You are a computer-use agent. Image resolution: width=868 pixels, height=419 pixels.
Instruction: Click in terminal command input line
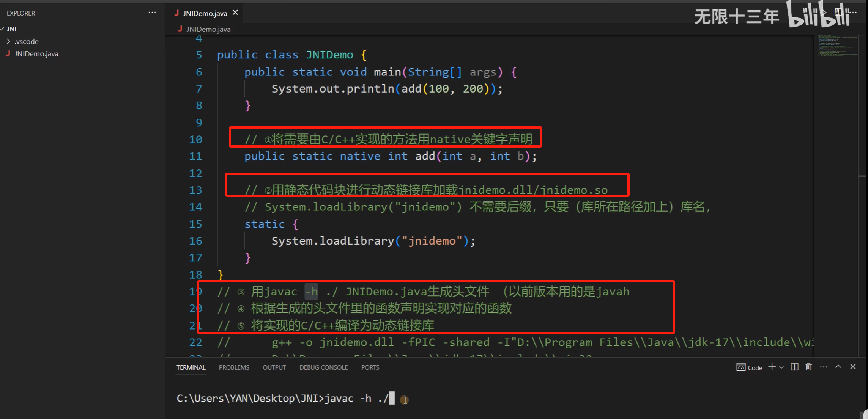tap(455, 399)
